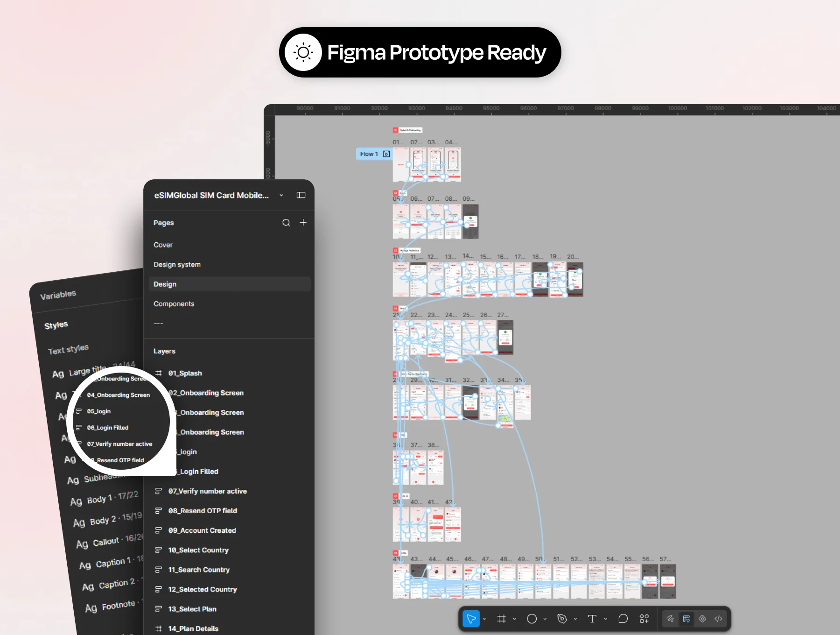Click the 'Large title' text style
This screenshot has width=840, height=635.
[87, 372]
